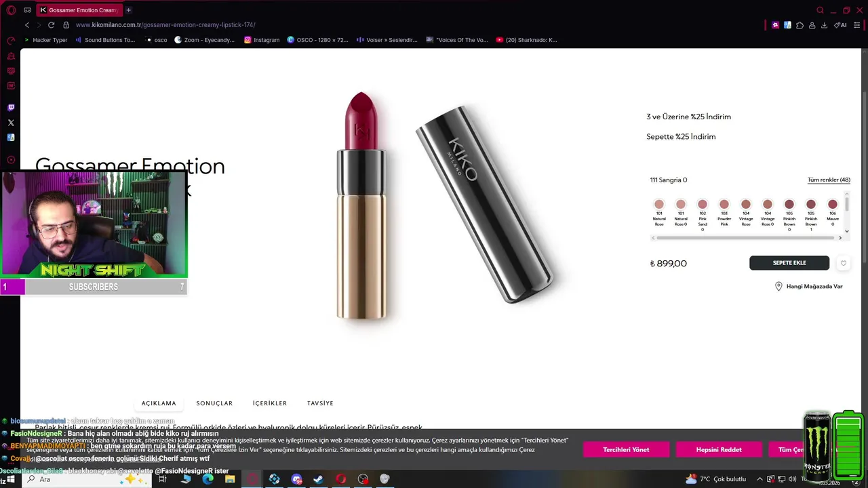Viewport: 868px width, 488px height.
Task: Open the top red Opera sidebar icon
Action: pos(11,41)
